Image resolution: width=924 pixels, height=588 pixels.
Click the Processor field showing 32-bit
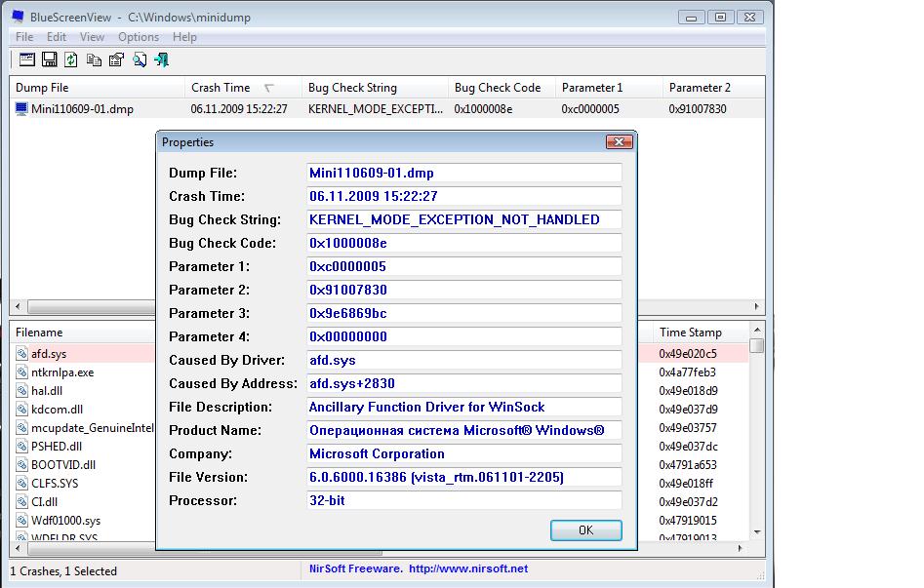[463, 500]
